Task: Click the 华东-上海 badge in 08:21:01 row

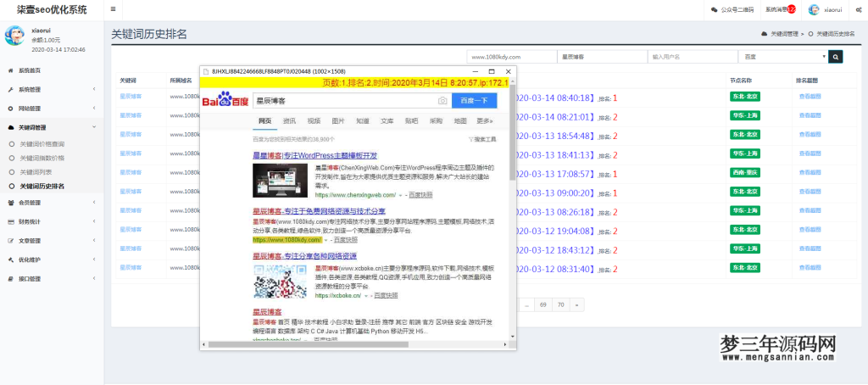Action: click(x=744, y=116)
